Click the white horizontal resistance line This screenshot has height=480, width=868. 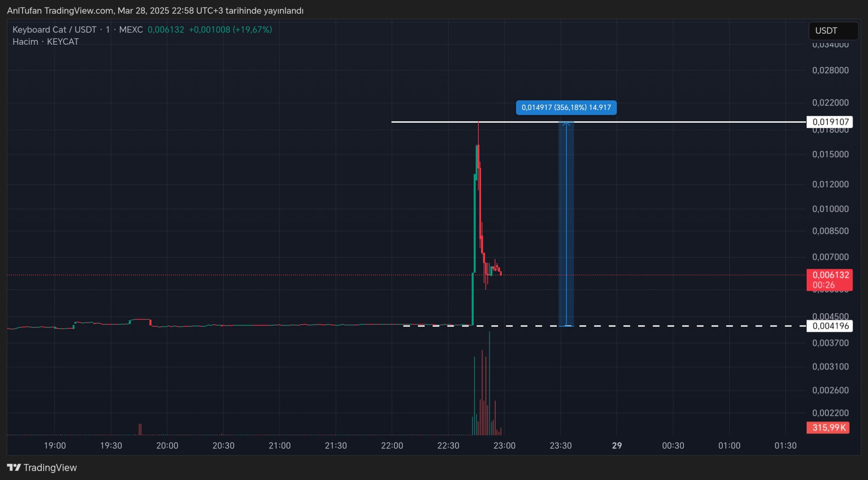[x=678, y=122]
